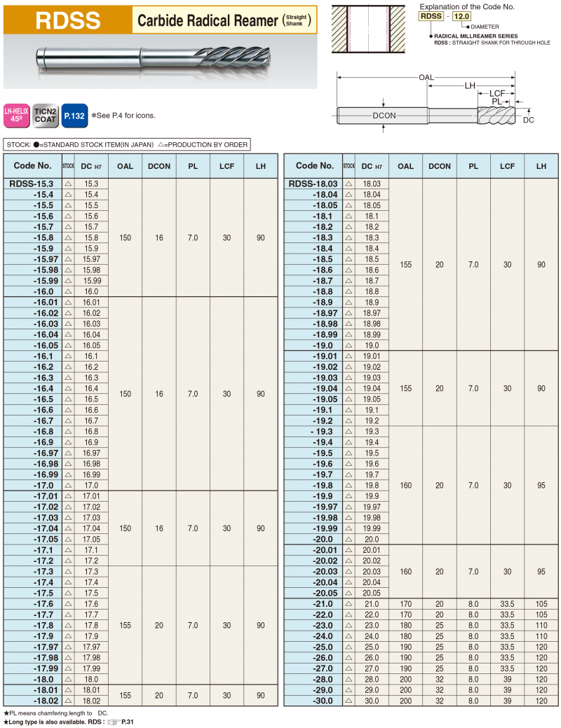Select the -17.3 code cell
The width and height of the screenshot is (561, 728).
(x=32, y=572)
